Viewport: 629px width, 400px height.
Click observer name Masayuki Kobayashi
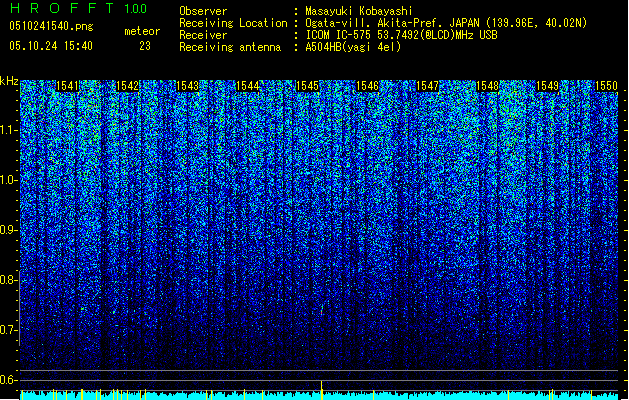[x=358, y=11]
